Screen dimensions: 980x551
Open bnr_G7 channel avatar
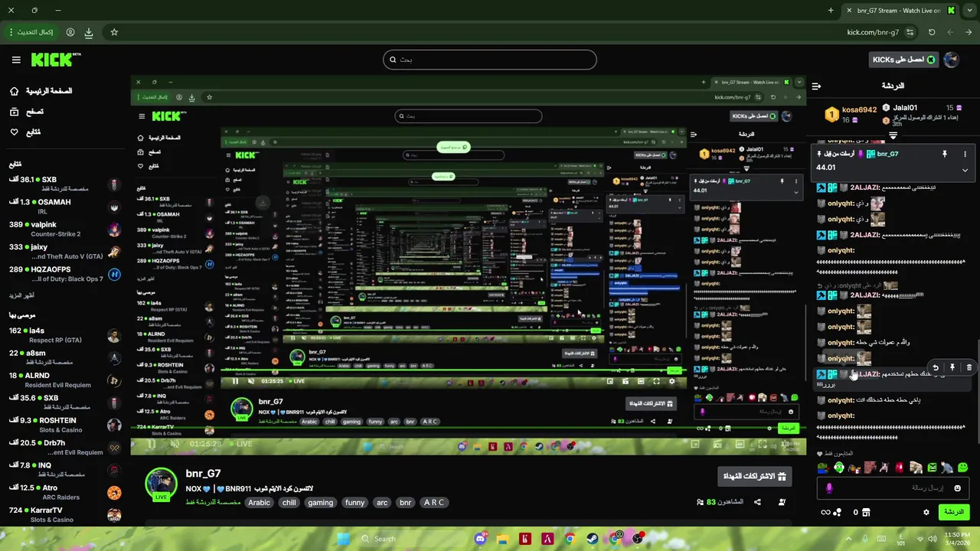coord(162,484)
